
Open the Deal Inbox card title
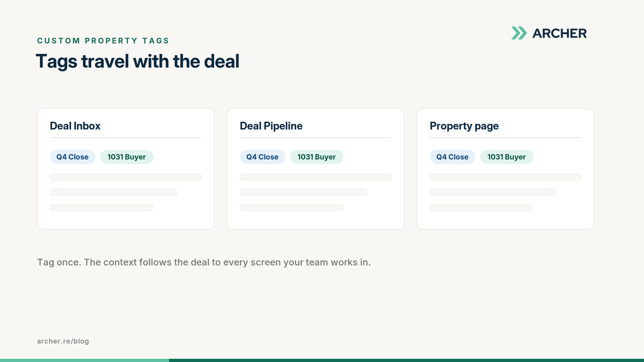75,126
